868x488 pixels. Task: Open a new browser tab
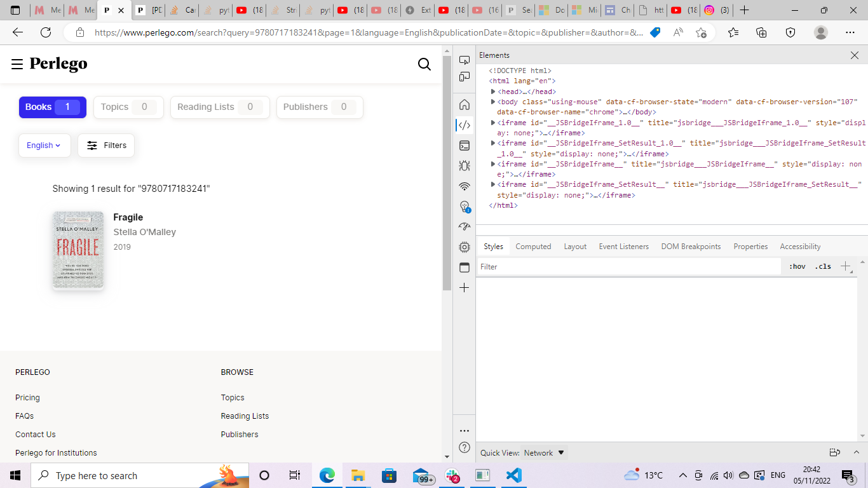[x=745, y=10]
